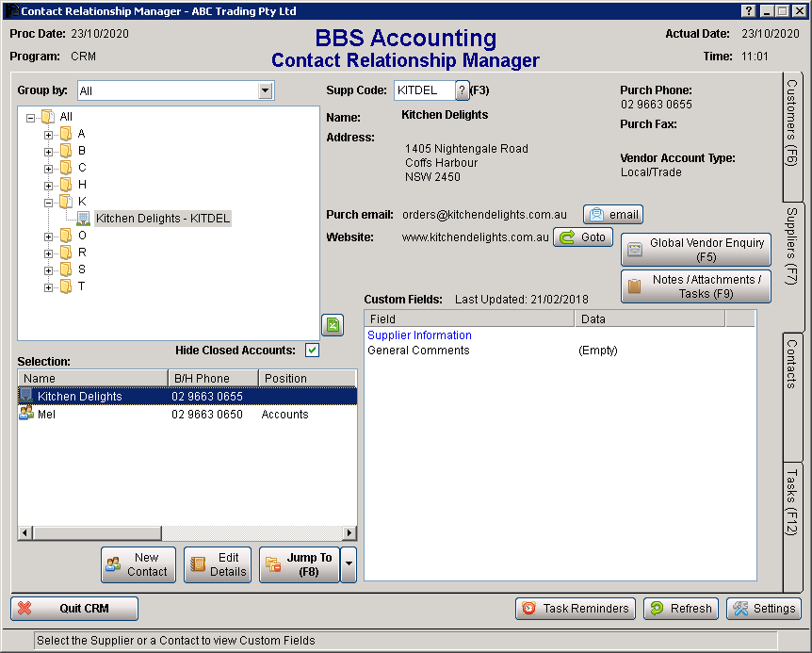Open the Supplier Information link
The width and height of the screenshot is (812, 653).
418,335
